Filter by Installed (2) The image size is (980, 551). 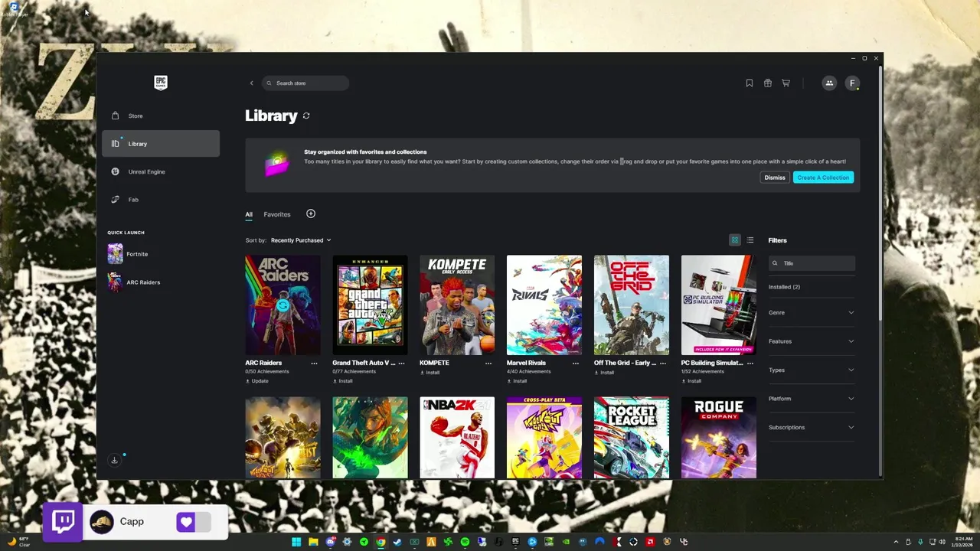784,287
